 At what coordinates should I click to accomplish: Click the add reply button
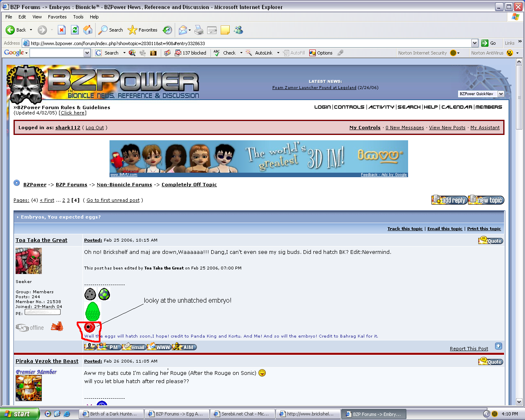pos(450,200)
